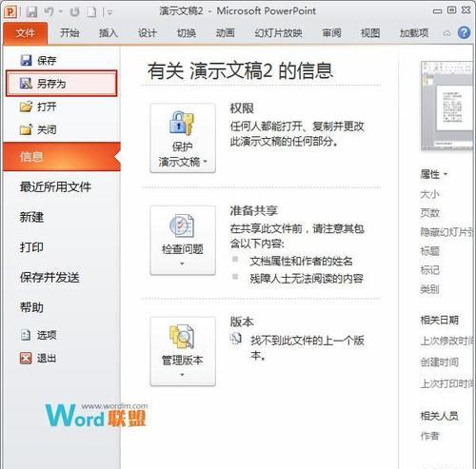
Task: Select the 信息 section
Action: click(x=62, y=157)
